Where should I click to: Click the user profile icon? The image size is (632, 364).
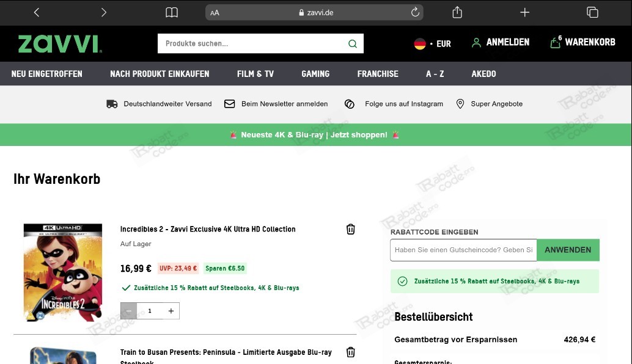[476, 43]
